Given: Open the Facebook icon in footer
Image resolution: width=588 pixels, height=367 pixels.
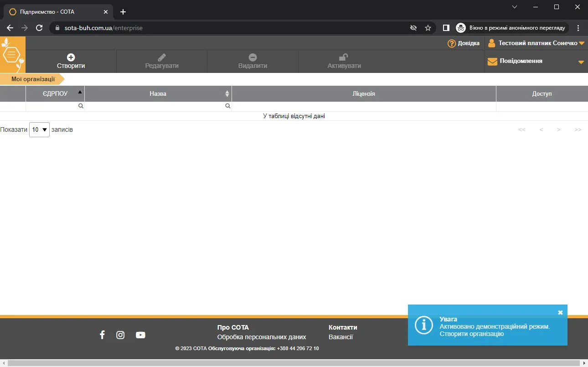Looking at the screenshot, I should coord(102,335).
